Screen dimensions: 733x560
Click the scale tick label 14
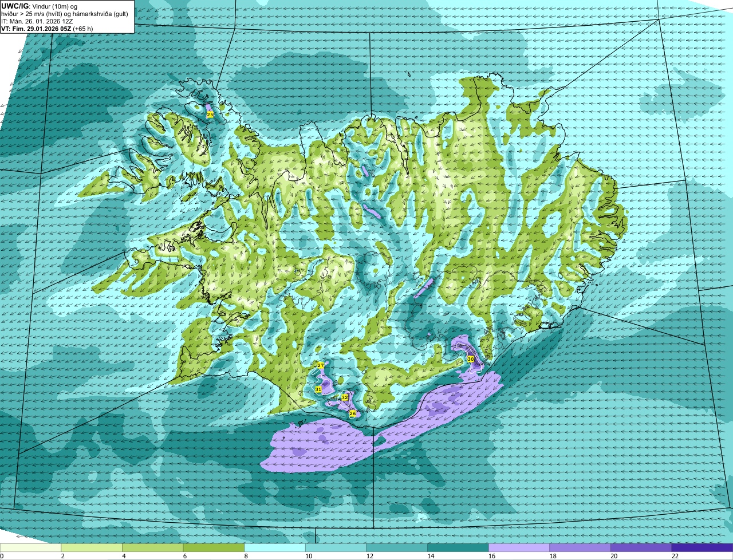click(x=431, y=556)
